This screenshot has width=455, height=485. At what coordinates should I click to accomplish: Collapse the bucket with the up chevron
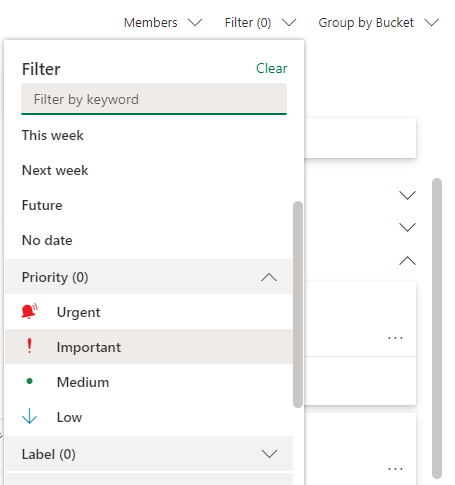(x=407, y=260)
